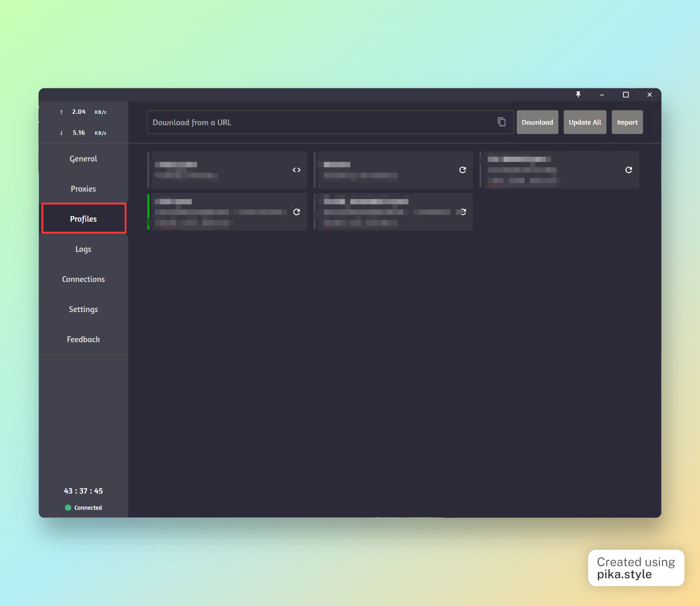
Task: Open code editor for first profile
Action: tap(296, 170)
